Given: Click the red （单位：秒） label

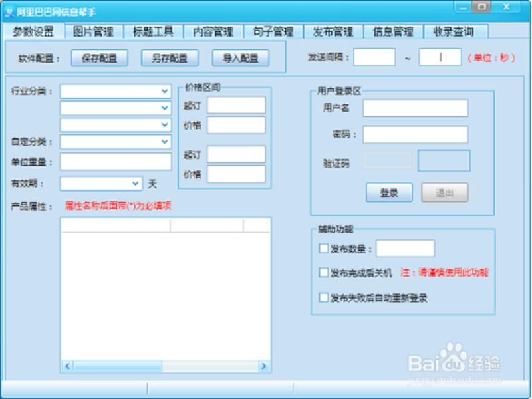Looking at the screenshot, I should click(x=491, y=58).
